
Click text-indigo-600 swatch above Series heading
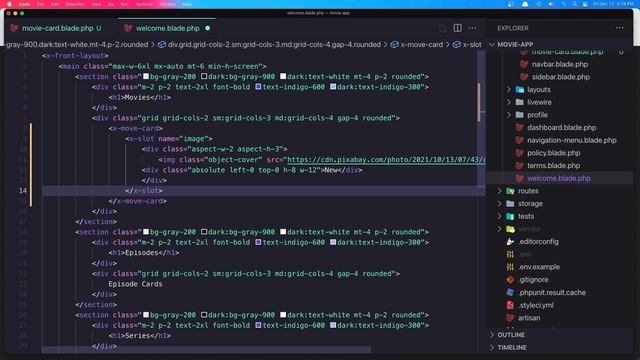258,325
